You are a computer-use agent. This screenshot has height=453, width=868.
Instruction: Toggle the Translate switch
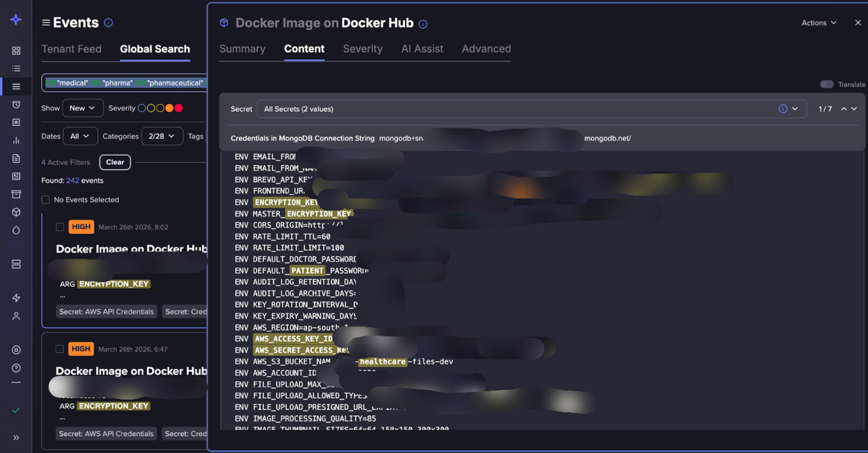tap(826, 84)
